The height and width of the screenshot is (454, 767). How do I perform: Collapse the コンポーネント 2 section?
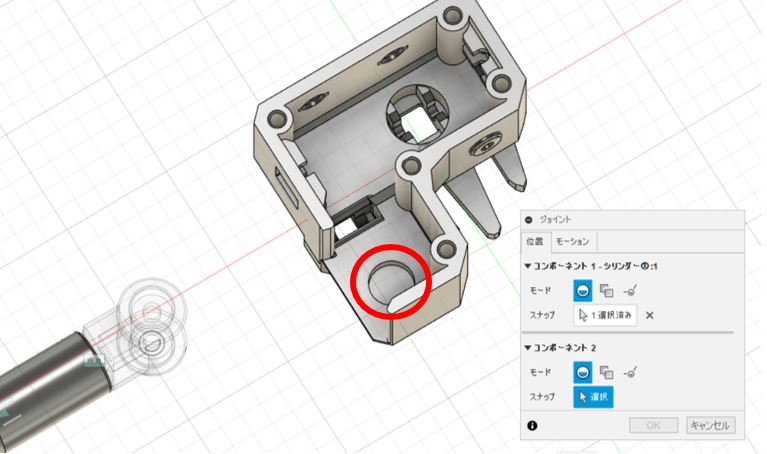pos(528,348)
